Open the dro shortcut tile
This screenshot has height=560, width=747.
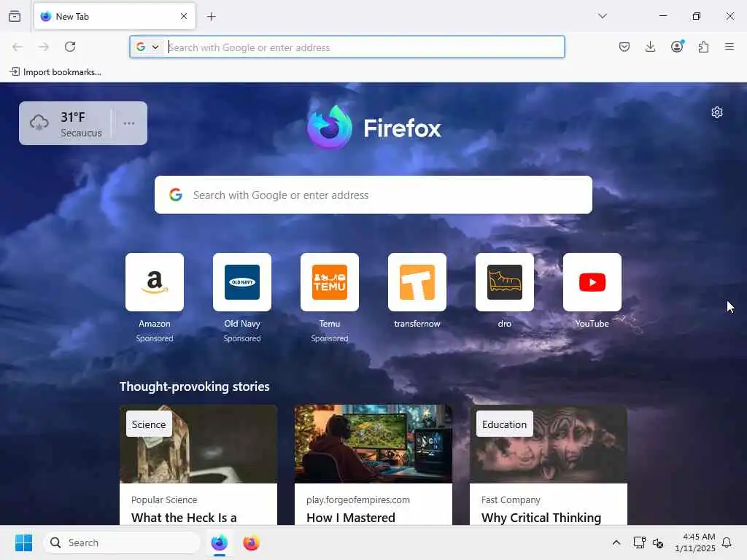[505, 282]
